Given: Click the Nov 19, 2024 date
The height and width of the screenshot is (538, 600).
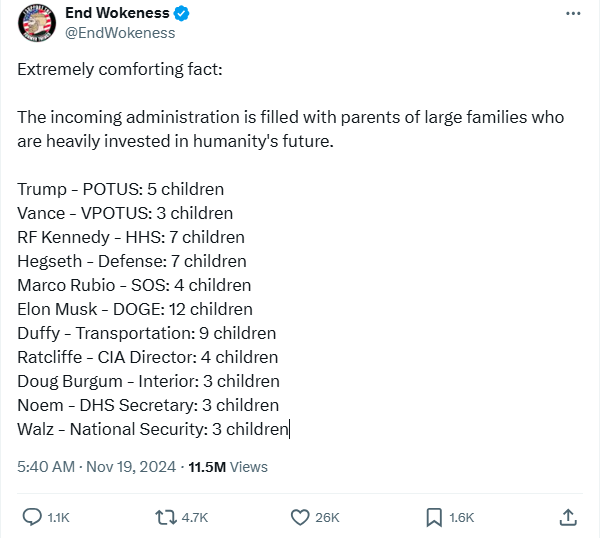Looking at the screenshot, I should pyautogui.click(x=134, y=466).
